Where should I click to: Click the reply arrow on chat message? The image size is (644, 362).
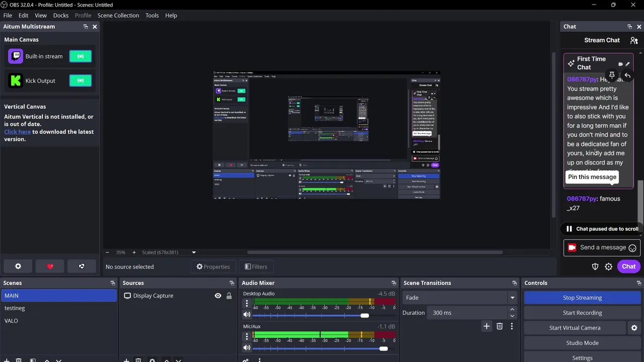(x=627, y=75)
